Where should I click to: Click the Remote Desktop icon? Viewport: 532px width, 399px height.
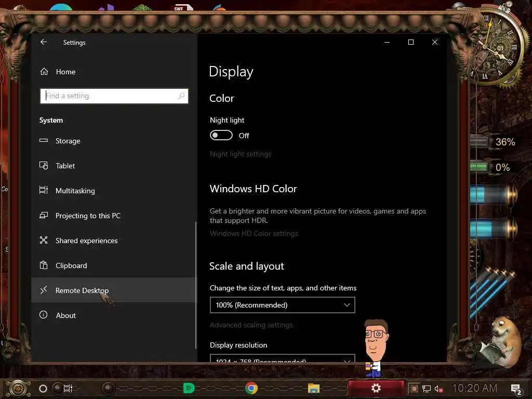[x=44, y=290]
